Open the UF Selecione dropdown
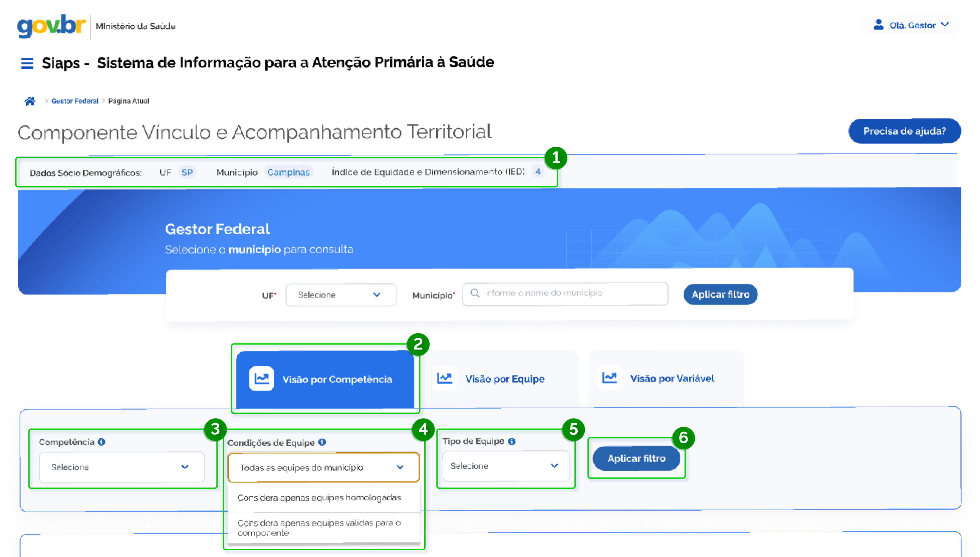This screenshot has height=557, width=980. tap(340, 295)
